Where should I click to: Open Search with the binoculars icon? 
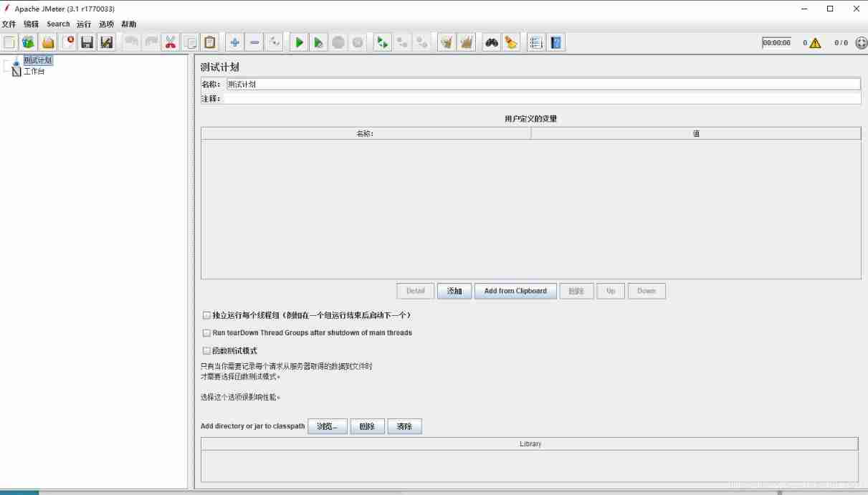coord(492,42)
